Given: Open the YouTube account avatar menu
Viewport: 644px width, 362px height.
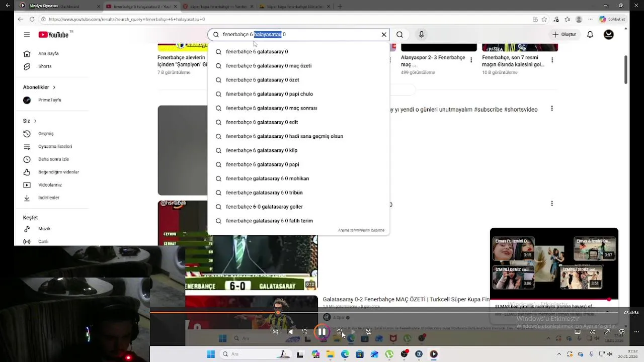Looking at the screenshot, I should point(609,35).
